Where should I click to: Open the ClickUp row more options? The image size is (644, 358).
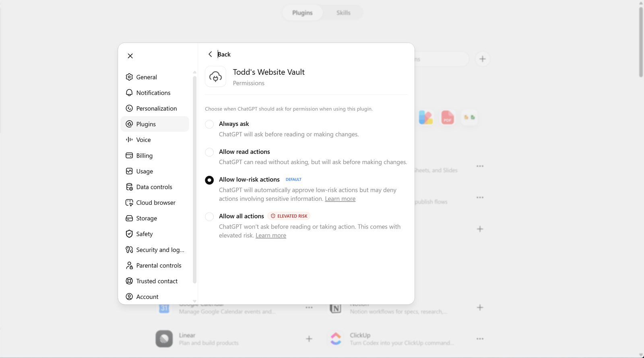pyautogui.click(x=480, y=339)
